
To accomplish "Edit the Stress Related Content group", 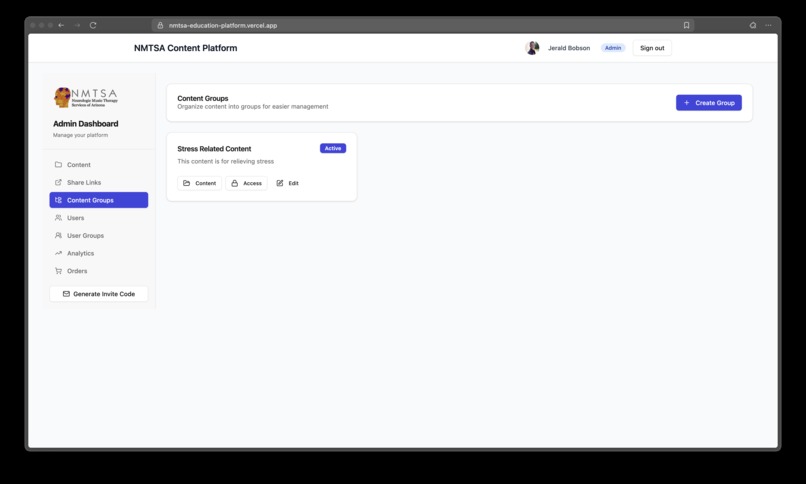I will coord(287,183).
